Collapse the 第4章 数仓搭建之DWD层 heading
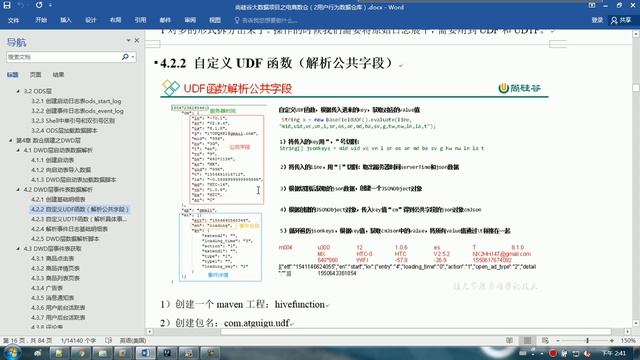This screenshot has height=360, width=640. click(x=11, y=140)
